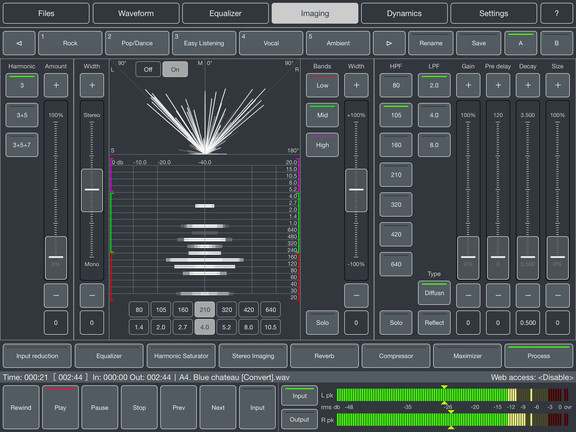Load the Ambient preset
The width and height of the screenshot is (576, 432).
pos(338,43)
